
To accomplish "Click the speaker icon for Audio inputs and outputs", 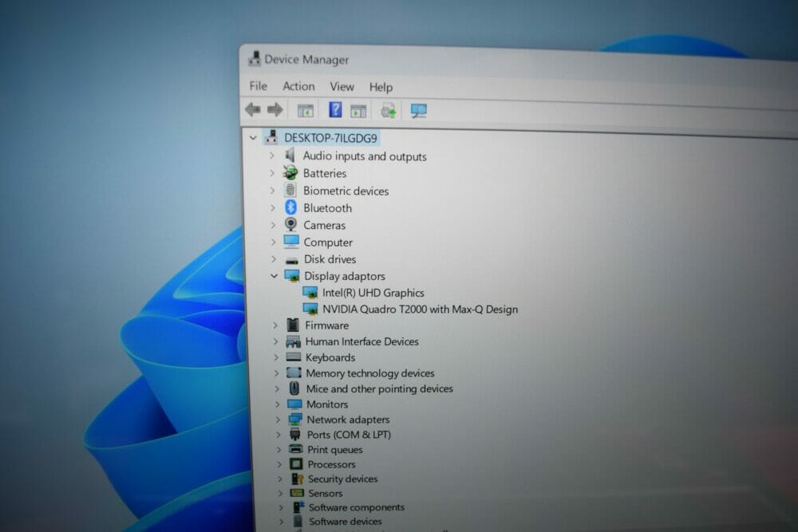I will (x=290, y=155).
